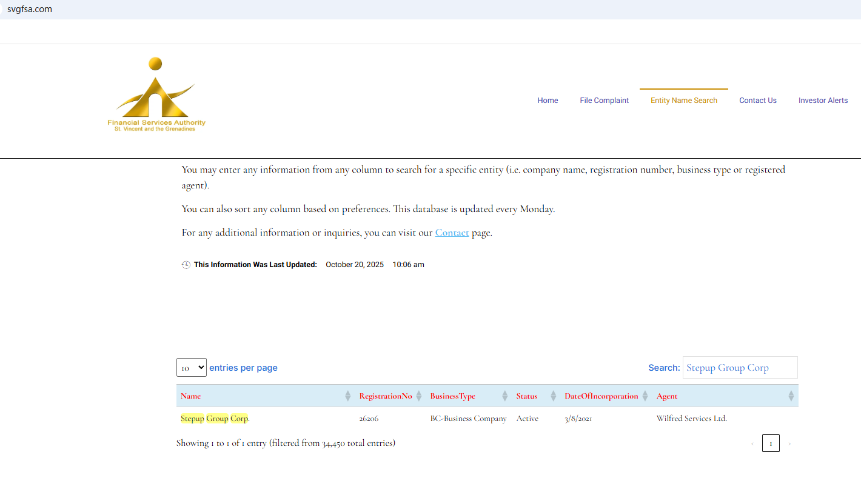This screenshot has height=504, width=861.
Task: View Investor Alerts in the navigation
Action: [x=823, y=101]
